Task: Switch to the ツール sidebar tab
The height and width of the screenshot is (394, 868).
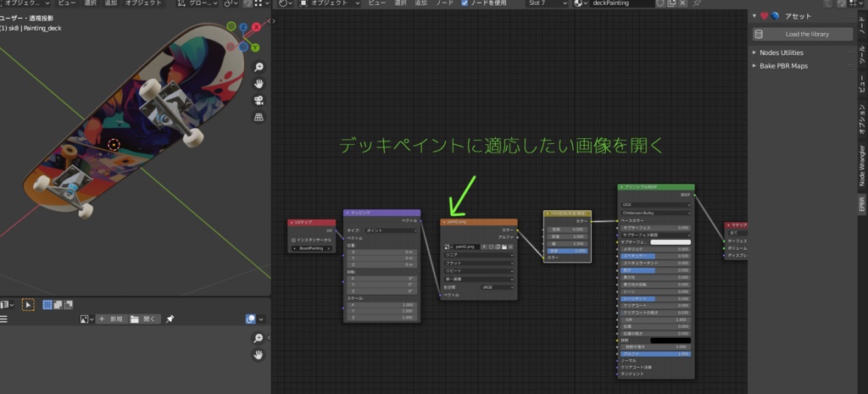Action: click(862, 56)
